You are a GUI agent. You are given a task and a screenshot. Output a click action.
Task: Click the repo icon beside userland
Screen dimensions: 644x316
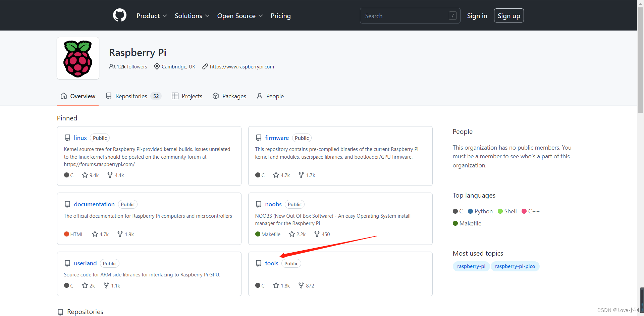pos(67,263)
